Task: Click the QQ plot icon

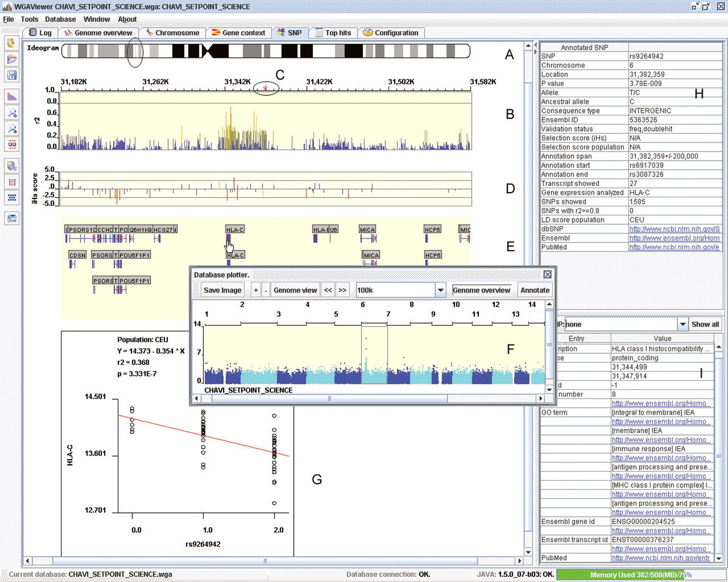Action: point(12,144)
